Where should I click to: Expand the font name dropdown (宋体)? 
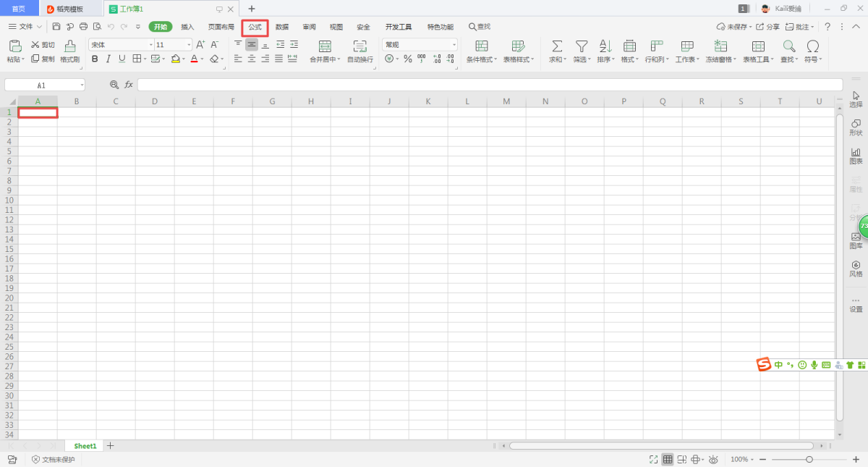point(150,45)
